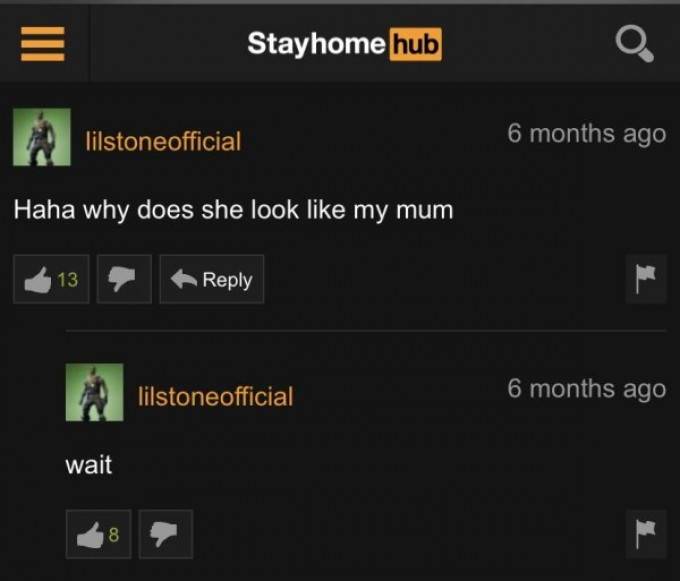
Task: Click the 8 likes count on reply
Action: (x=114, y=535)
